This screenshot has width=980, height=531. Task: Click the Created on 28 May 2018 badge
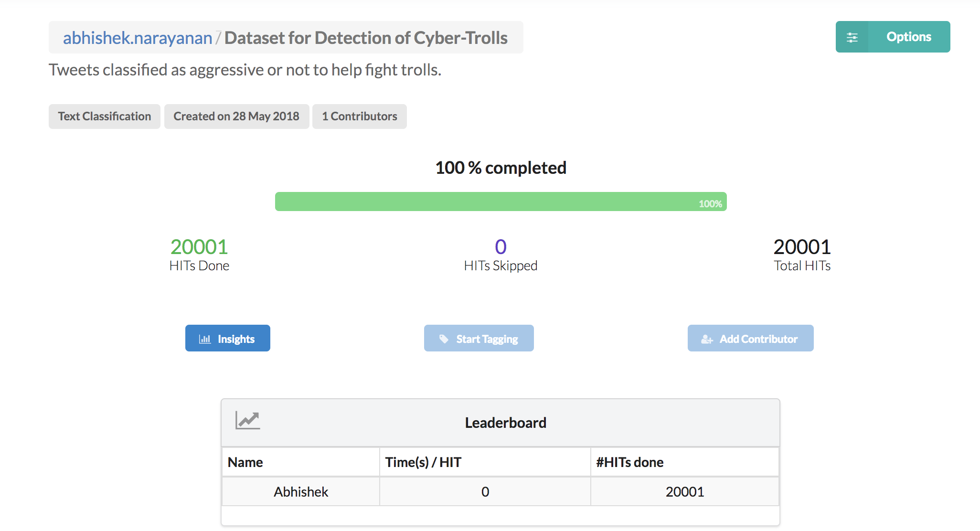[x=236, y=116]
